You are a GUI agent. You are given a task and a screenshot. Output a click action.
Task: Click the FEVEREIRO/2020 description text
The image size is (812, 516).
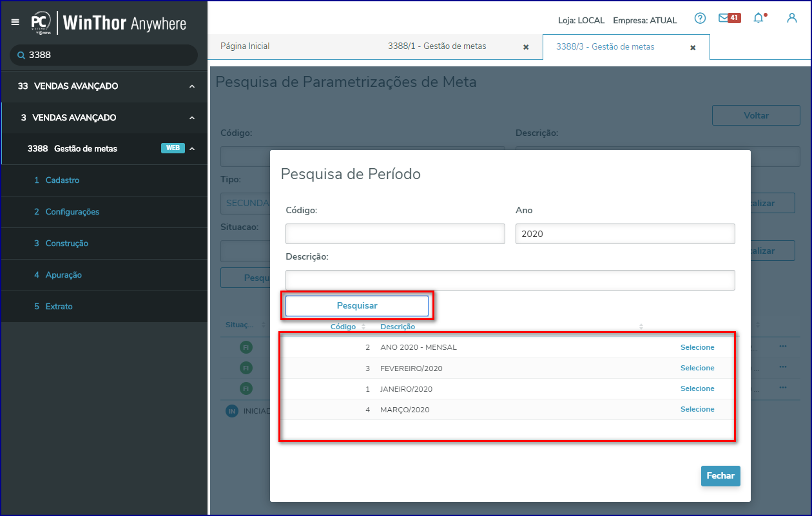(x=411, y=368)
